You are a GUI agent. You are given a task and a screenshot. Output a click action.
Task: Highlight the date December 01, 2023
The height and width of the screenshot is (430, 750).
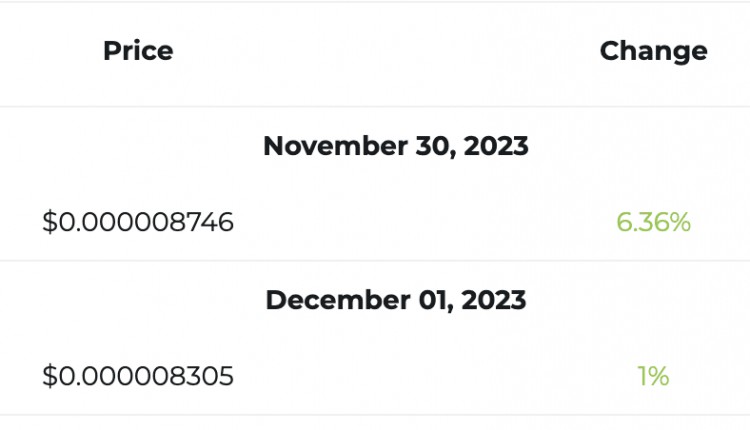396,300
